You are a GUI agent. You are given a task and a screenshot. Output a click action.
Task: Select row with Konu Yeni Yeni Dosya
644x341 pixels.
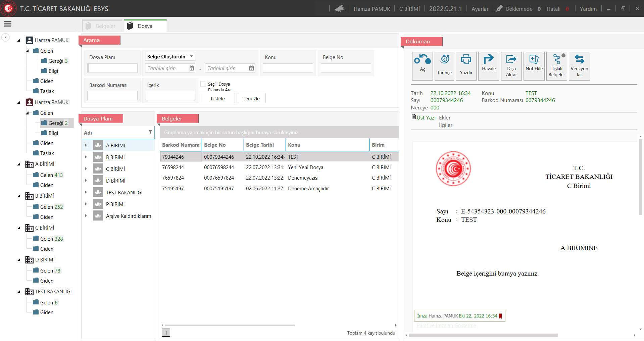point(279,167)
